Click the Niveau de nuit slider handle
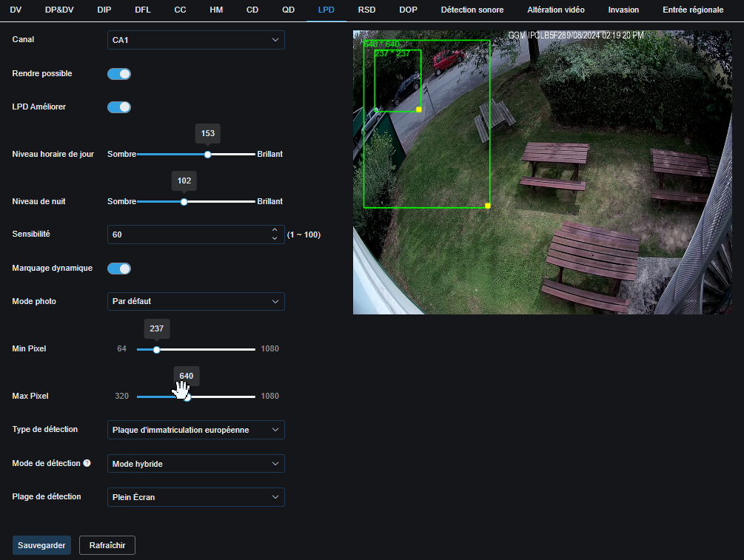744x560 pixels. click(183, 201)
